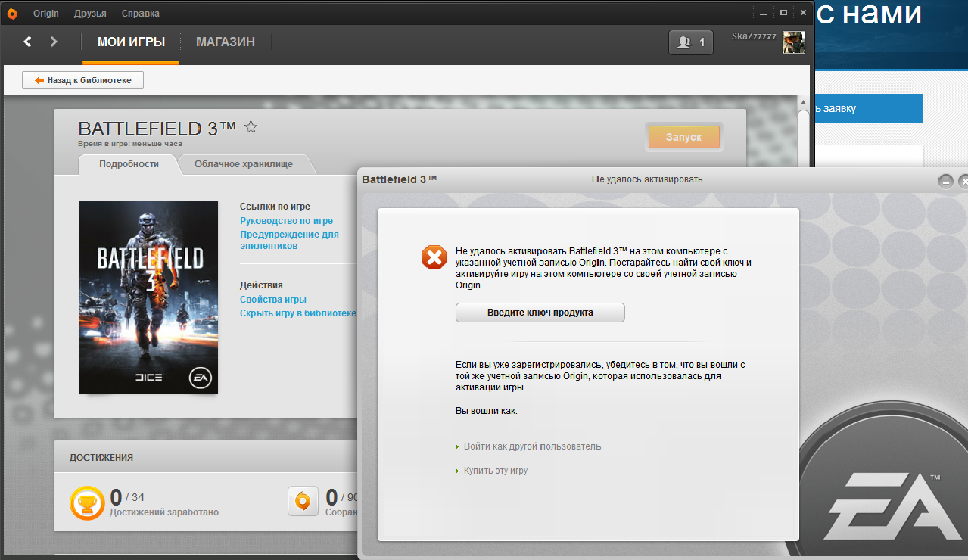The width and height of the screenshot is (968, 560).
Task: Open the SkaZzzzzz profile avatar
Action: pyautogui.click(x=793, y=42)
